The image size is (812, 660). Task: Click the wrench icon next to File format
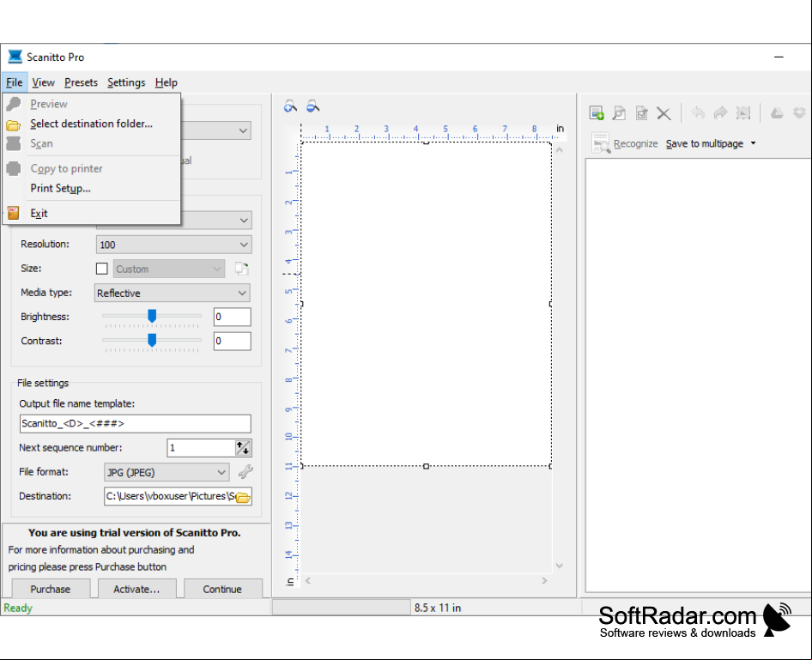click(245, 471)
